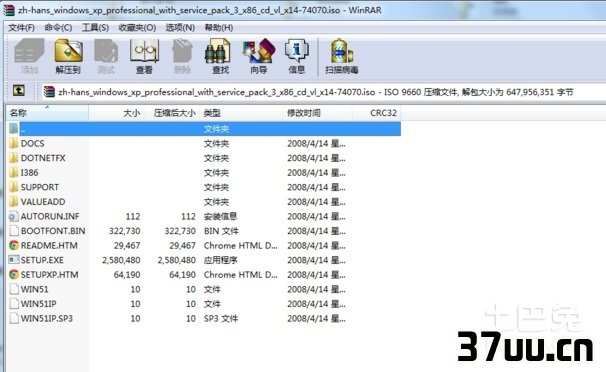This screenshot has width=606, height=372.
Task: Select SETUPXP.HTM file name
Action: click(x=49, y=275)
